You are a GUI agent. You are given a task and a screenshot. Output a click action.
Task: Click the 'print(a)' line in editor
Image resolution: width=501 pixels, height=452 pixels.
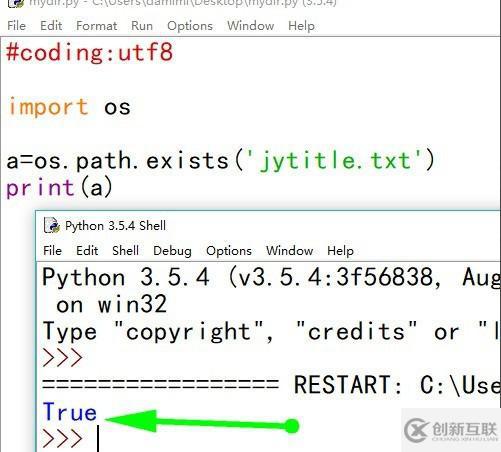pyautogui.click(x=60, y=188)
